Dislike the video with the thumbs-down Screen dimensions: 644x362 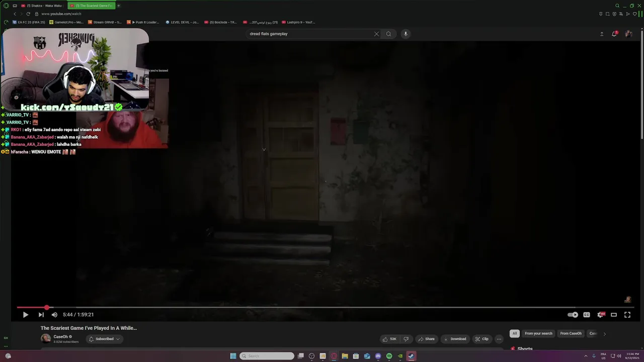click(406, 339)
